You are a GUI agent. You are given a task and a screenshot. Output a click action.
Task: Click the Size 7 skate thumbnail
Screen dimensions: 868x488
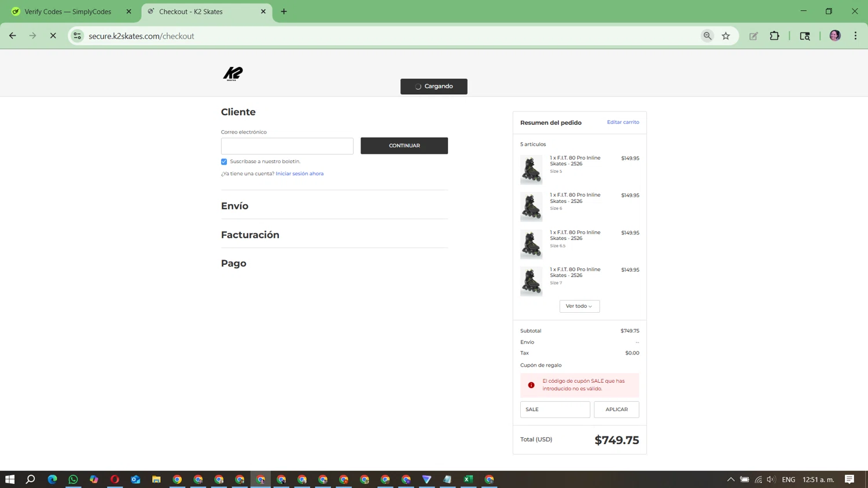coord(531,281)
